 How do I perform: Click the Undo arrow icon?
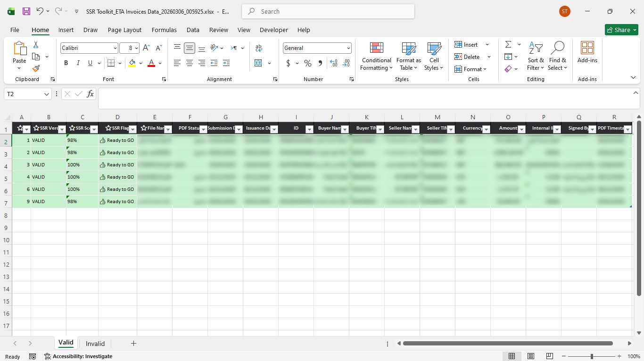(x=40, y=11)
